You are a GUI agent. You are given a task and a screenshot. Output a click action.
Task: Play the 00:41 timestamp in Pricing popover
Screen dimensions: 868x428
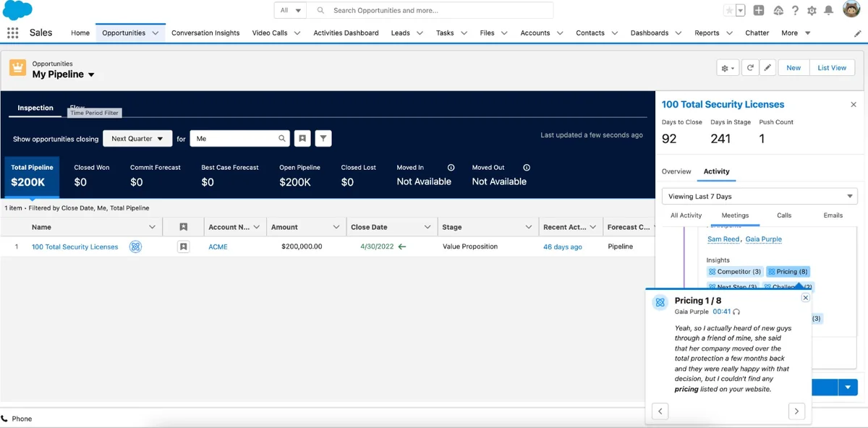tap(721, 312)
